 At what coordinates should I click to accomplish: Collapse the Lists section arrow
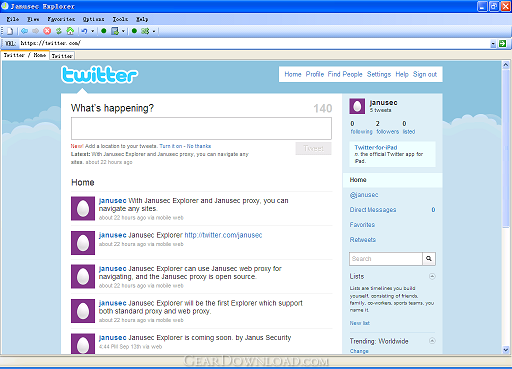[x=432, y=276]
